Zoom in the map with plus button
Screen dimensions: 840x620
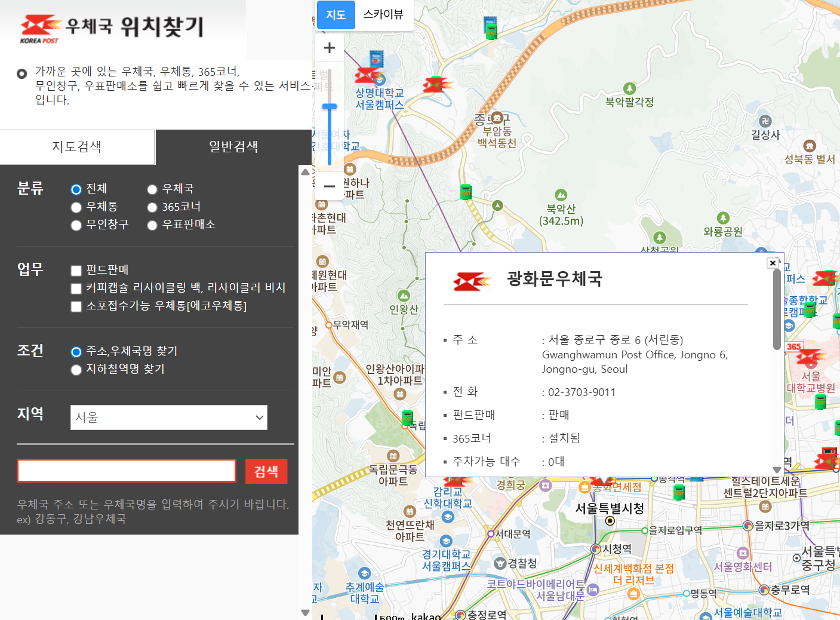[329, 48]
